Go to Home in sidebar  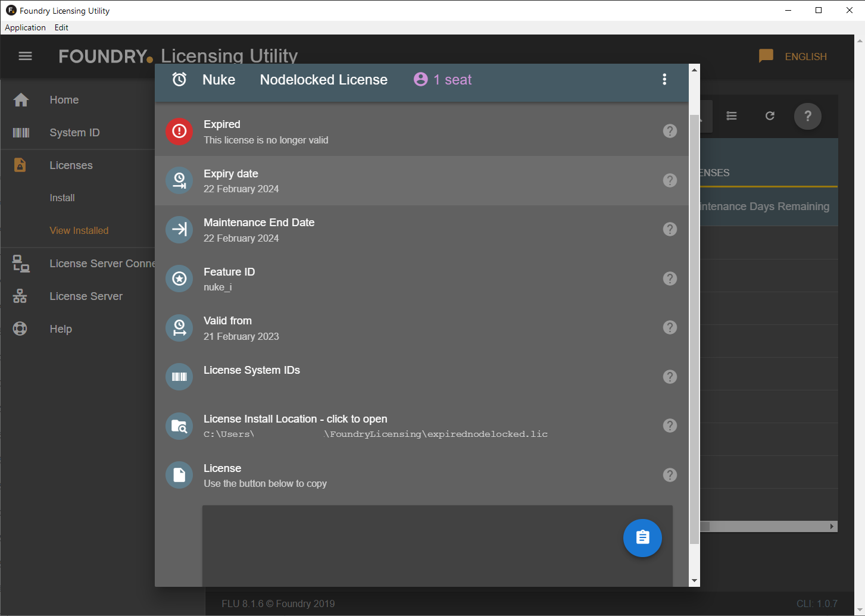pos(64,100)
